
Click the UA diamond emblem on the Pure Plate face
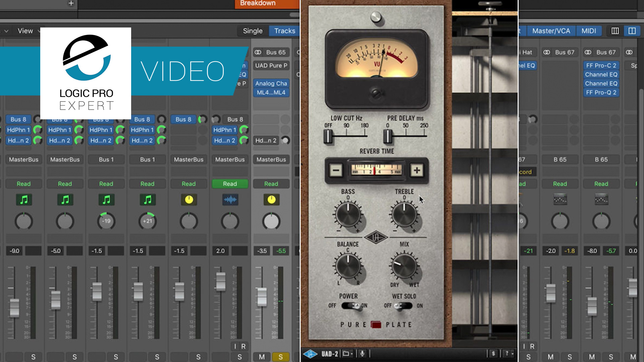376,238
